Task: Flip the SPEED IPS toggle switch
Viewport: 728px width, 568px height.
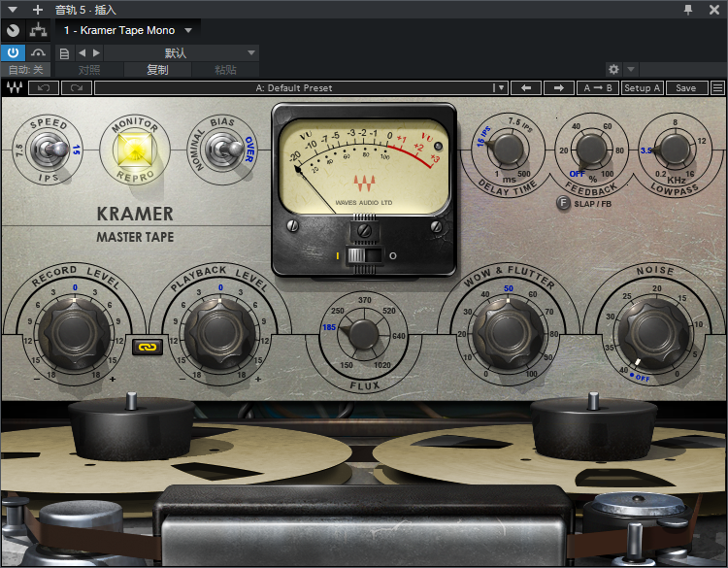Action: [49, 150]
